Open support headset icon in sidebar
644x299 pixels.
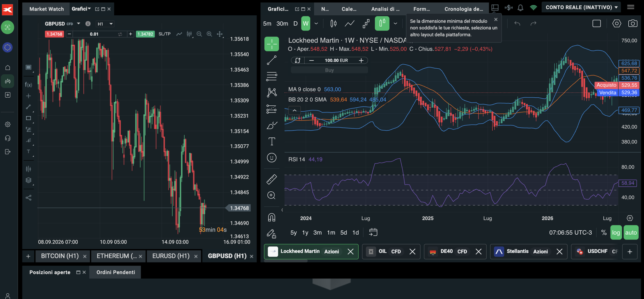click(x=8, y=138)
